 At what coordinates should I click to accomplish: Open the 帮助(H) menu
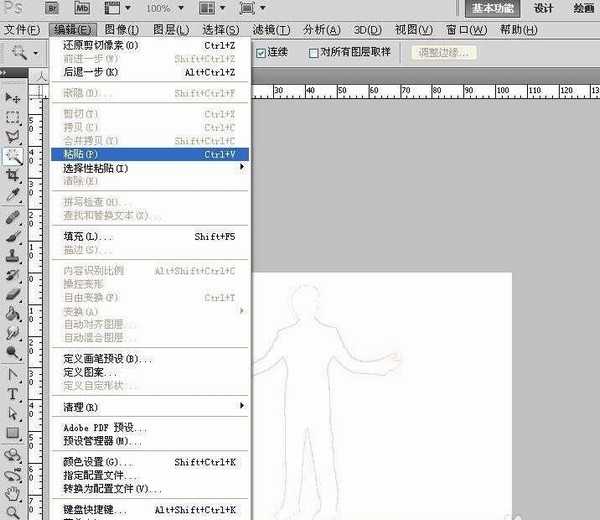pyautogui.click(x=519, y=29)
